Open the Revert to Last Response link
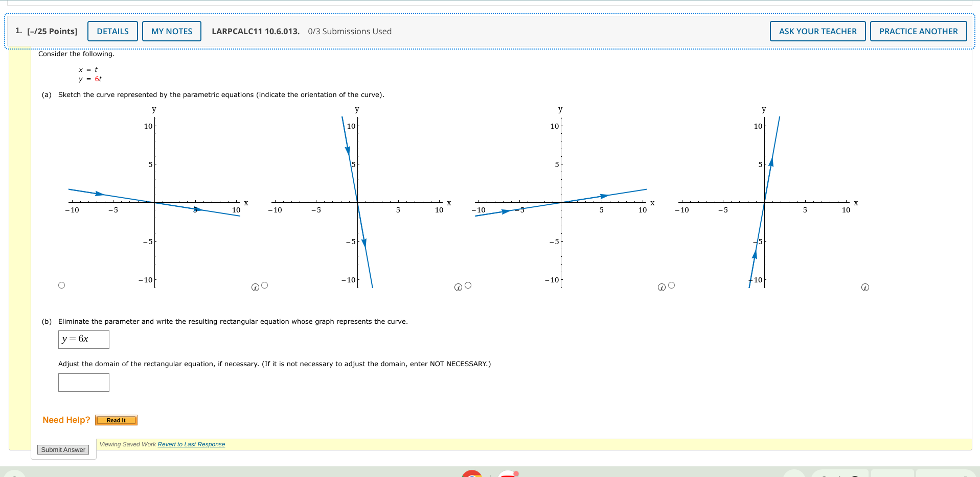The width and height of the screenshot is (980, 477). (x=191, y=444)
